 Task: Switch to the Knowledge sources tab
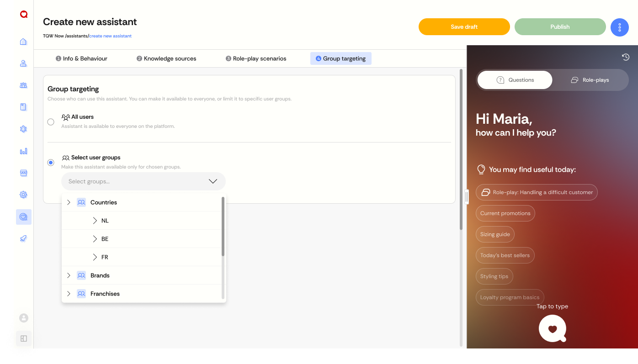click(166, 58)
